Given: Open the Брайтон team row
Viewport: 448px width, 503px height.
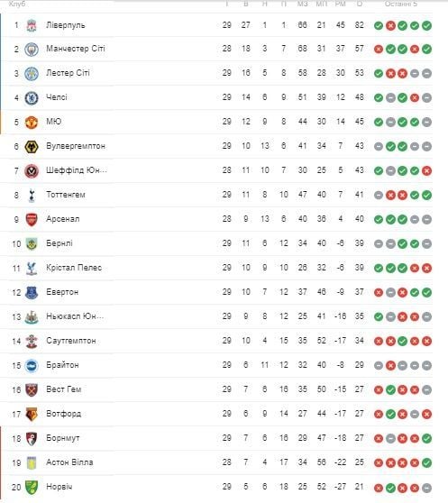Looking at the screenshot, I should [216, 365].
